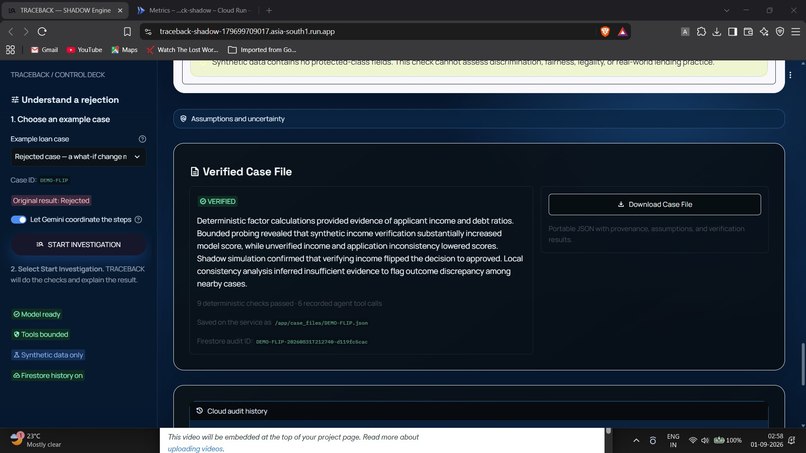
Task: Expand the Cloud audit history section
Action: tap(479, 411)
